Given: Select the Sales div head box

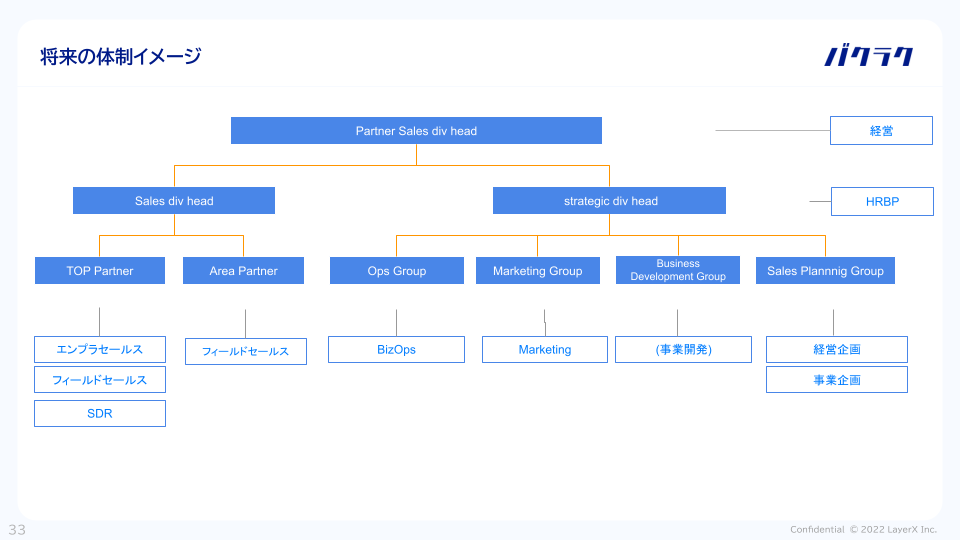Looking at the screenshot, I should click(x=174, y=201).
